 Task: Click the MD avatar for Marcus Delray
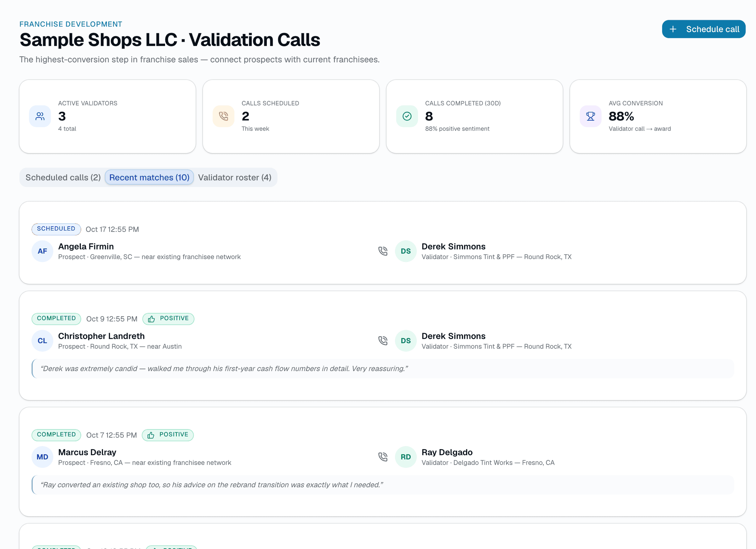(42, 457)
